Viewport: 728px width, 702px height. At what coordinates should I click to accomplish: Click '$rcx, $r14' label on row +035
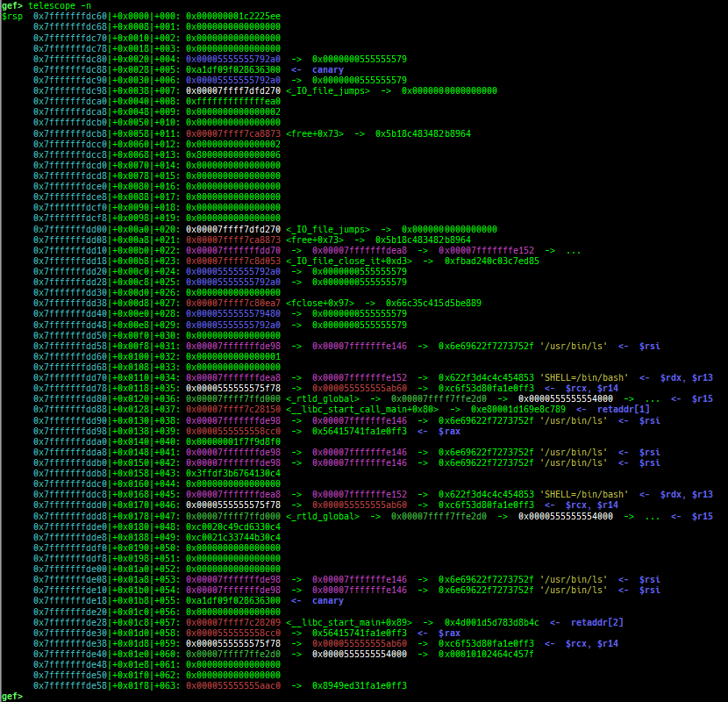591,389
